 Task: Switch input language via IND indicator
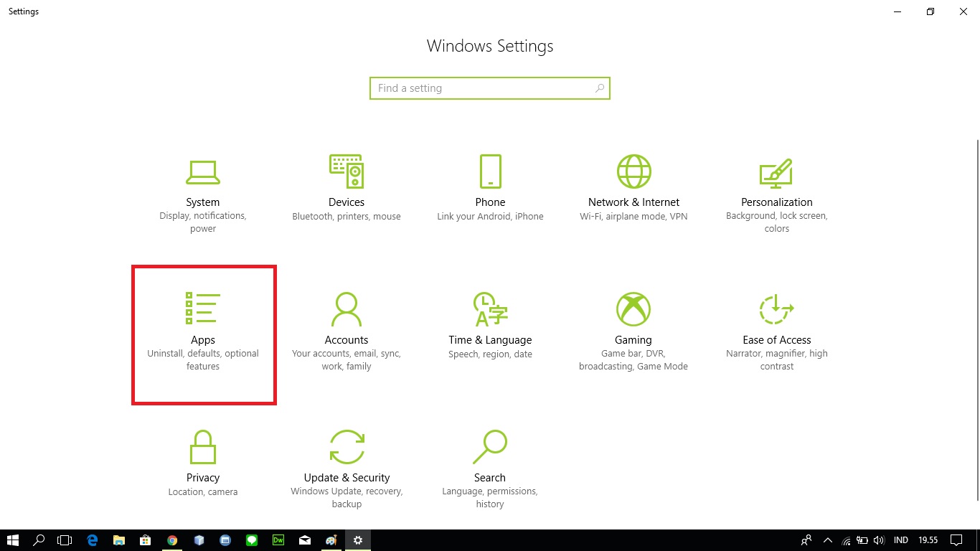[x=901, y=540]
